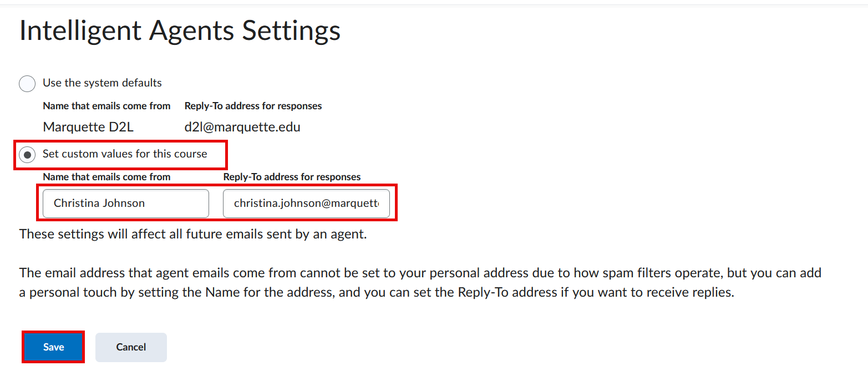Image resolution: width=868 pixels, height=381 pixels.
Task: Cancel the settings changes
Action: [x=131, y=347]
